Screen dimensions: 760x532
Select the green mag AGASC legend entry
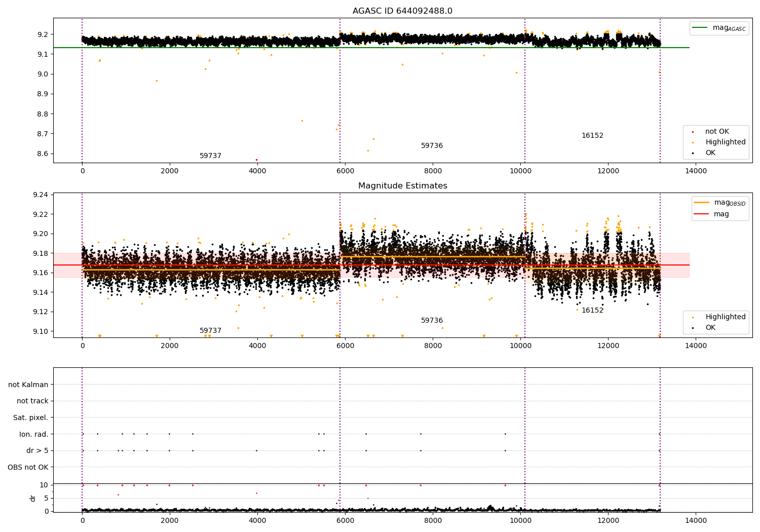719,28
